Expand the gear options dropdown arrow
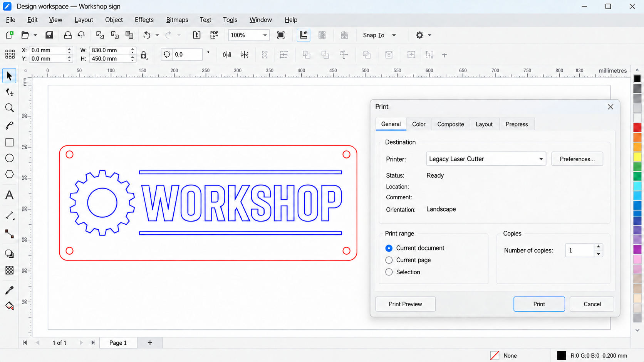The width and height of the screenshot is (644, 362). [x=429, y=35]
